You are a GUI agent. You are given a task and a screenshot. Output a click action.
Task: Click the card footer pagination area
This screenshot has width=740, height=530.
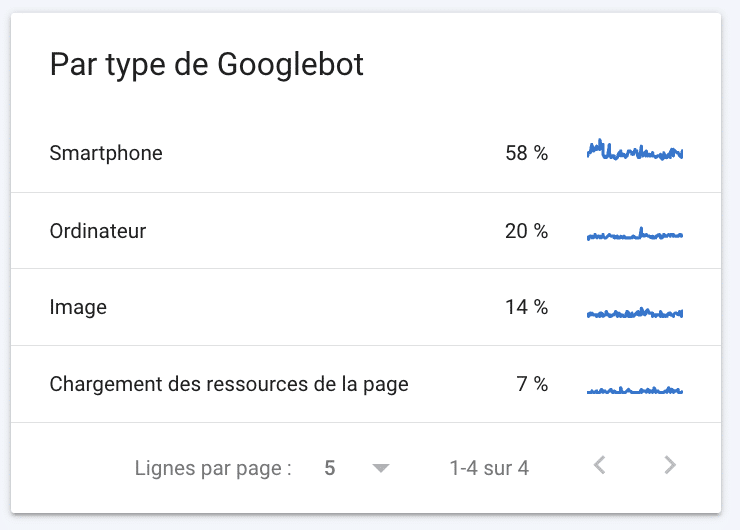pyautogui.click(x=366, y=468)
